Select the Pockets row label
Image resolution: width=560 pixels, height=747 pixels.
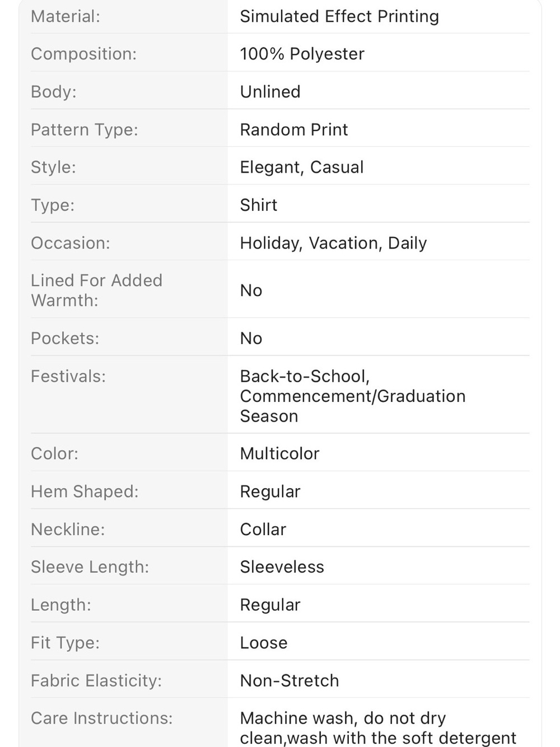[65, 338]
